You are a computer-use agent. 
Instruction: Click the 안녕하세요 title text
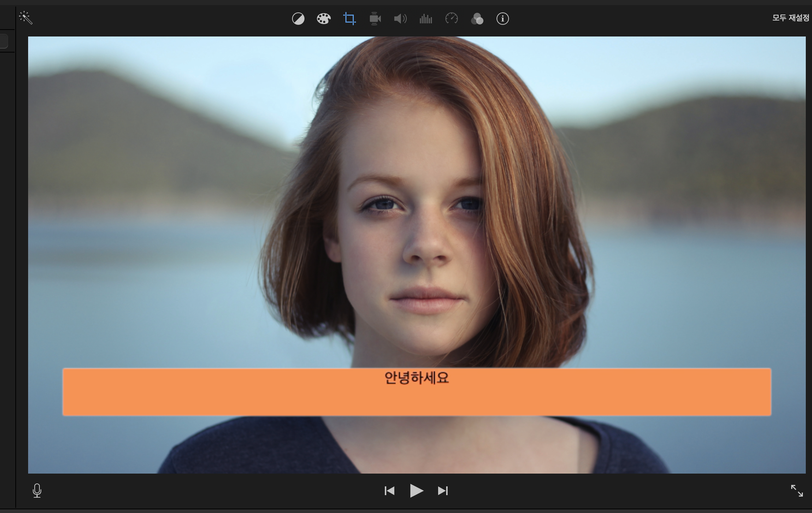417,378
